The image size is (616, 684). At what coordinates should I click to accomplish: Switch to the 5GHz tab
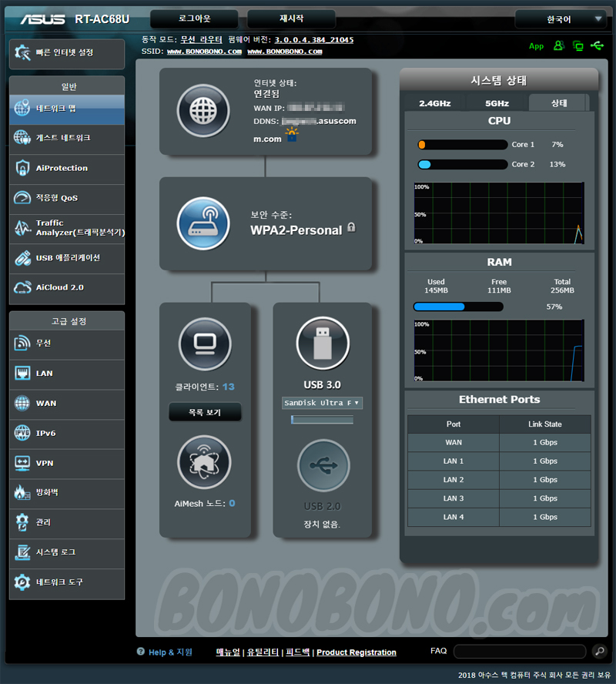click(x=497, y=103)
